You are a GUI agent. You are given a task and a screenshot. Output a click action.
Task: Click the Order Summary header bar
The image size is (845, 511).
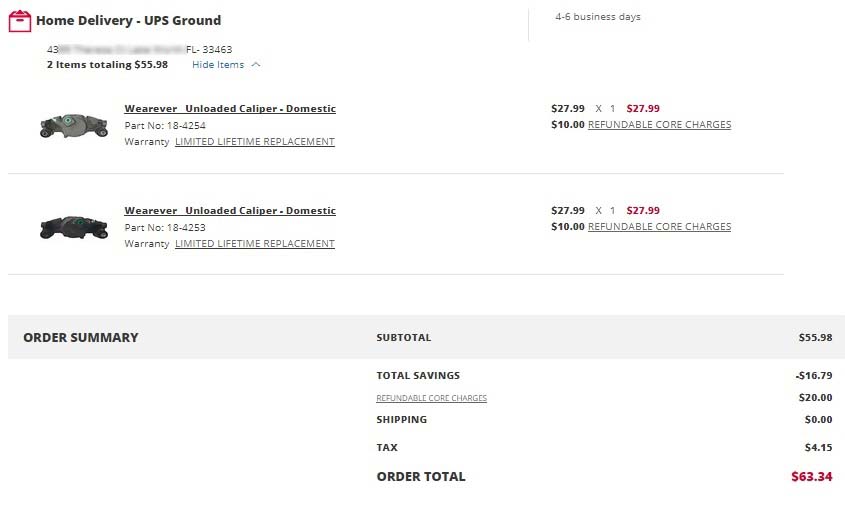point(426,337)
